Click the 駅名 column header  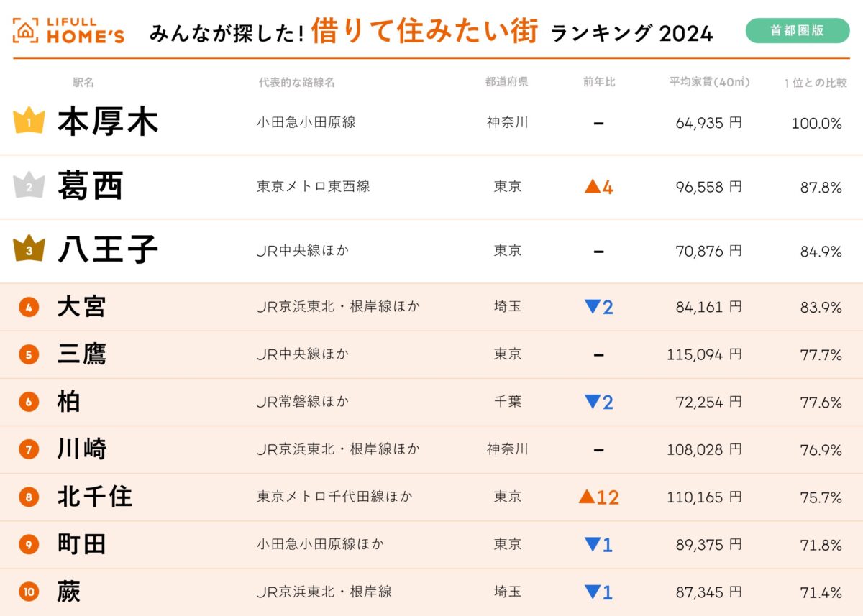83,83
